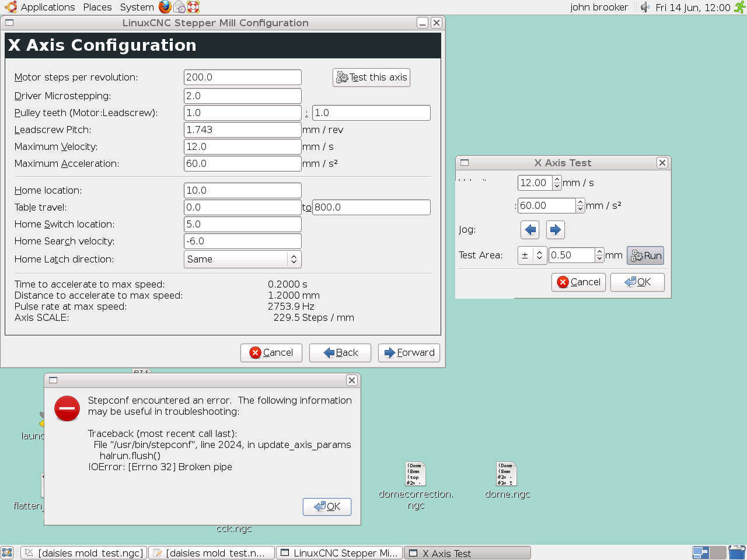Focus the Leadscrew Pitch field

tap(243, 129)
